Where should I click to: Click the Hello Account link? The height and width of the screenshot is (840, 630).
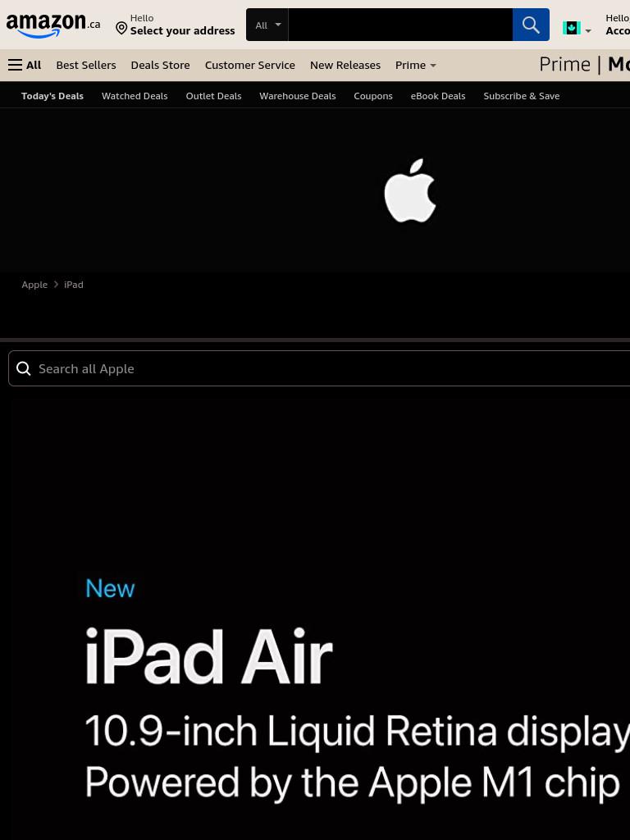click(617, 25)
